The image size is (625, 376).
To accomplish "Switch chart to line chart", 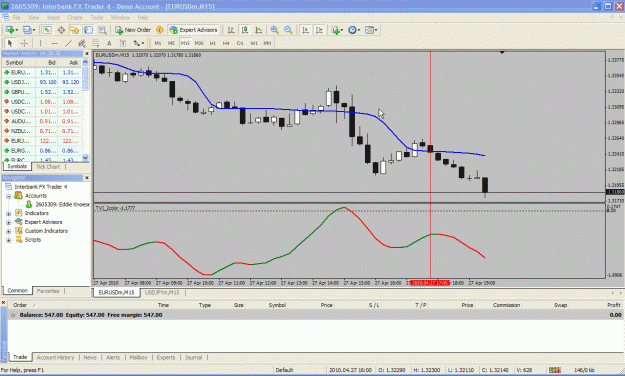I will pyautogui.click(x=258, y=30).
